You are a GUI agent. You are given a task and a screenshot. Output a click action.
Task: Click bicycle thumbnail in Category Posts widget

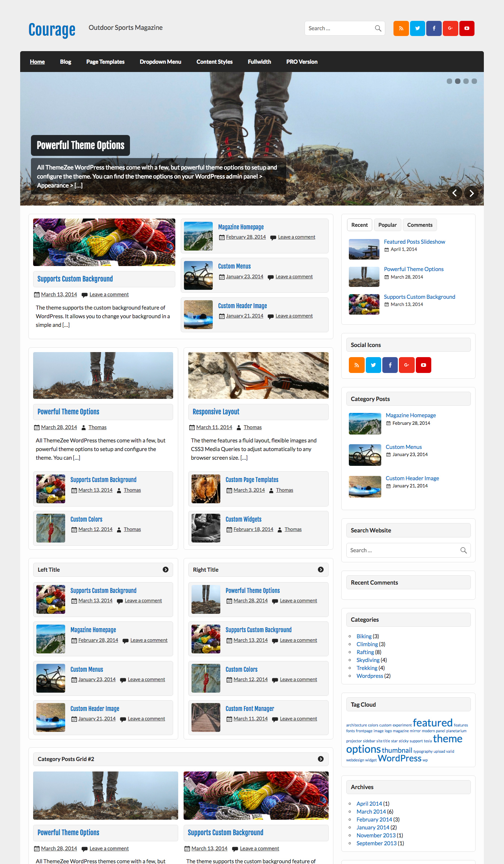[x=365, y=455]
